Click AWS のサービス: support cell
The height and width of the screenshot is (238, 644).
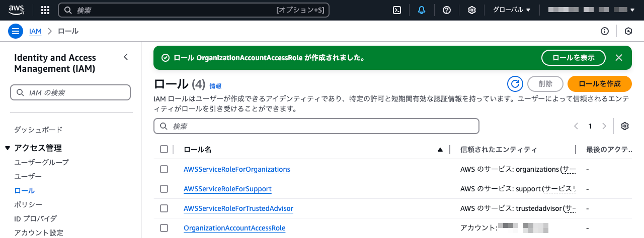(518, 189)
